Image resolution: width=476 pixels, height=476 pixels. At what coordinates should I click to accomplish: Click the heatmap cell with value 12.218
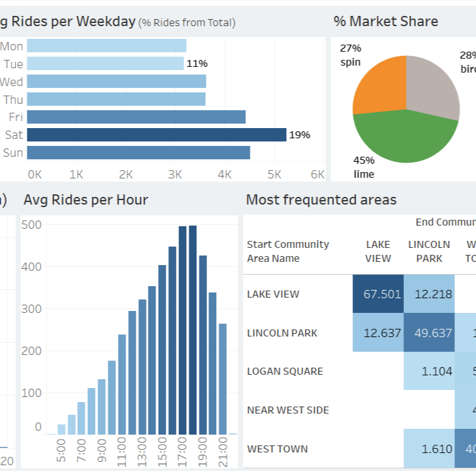(429, 294)
